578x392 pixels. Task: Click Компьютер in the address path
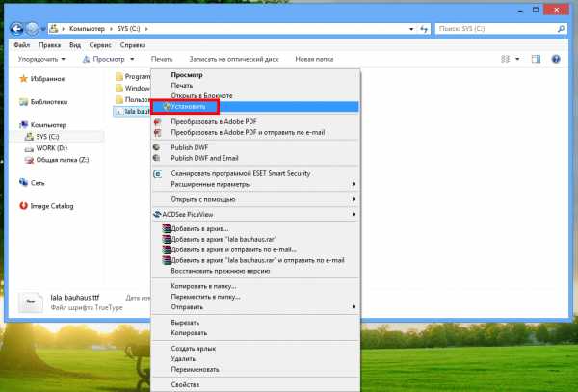[x=87, y=29]
